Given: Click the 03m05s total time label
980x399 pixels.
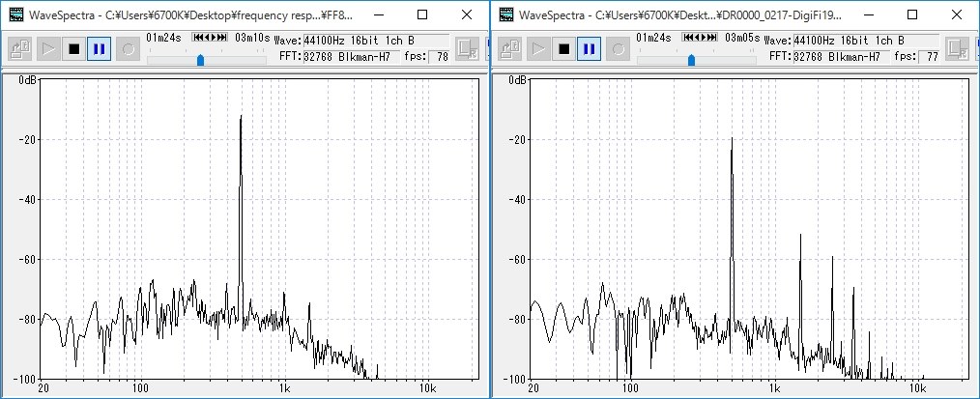Looking at the screenshot, I should click(x=742, y=38).
